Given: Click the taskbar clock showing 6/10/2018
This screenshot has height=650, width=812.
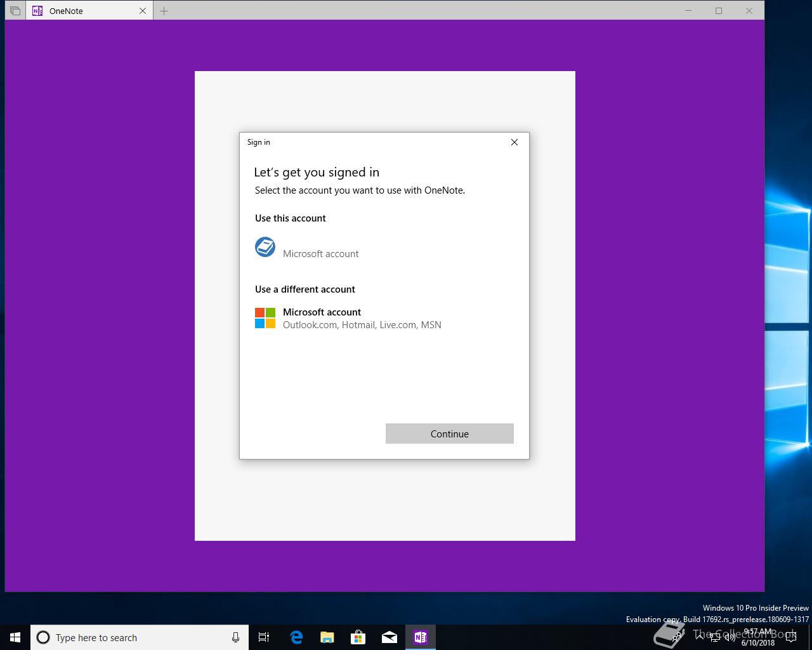Looking at the screenshot, I should [758, 637].
